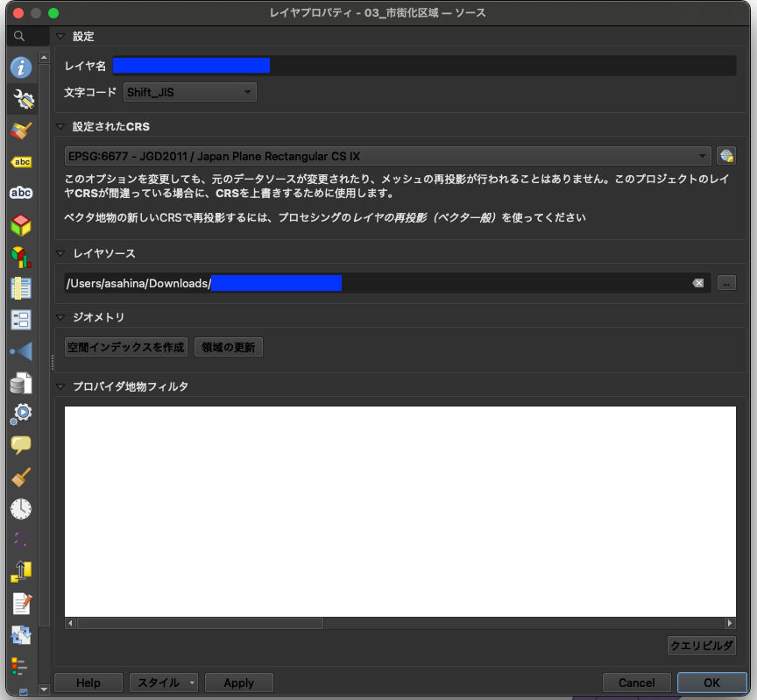Open the Attributes Form panel icon
The width and height of the screenshot is (757, 700).
(21, 320)
